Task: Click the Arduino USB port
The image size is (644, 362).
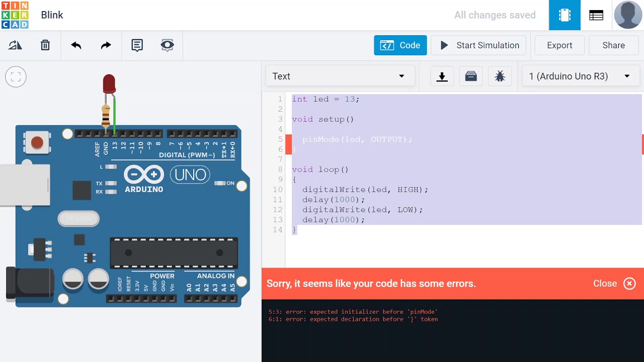Action: click(25, 185)
